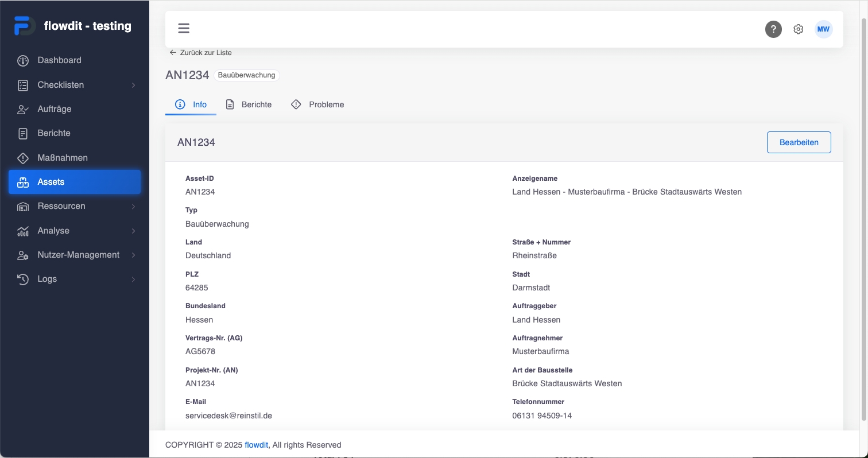Select the Info tab
Image resolution: width=868 pixels, height=458 pixels.
pos(191,104)
